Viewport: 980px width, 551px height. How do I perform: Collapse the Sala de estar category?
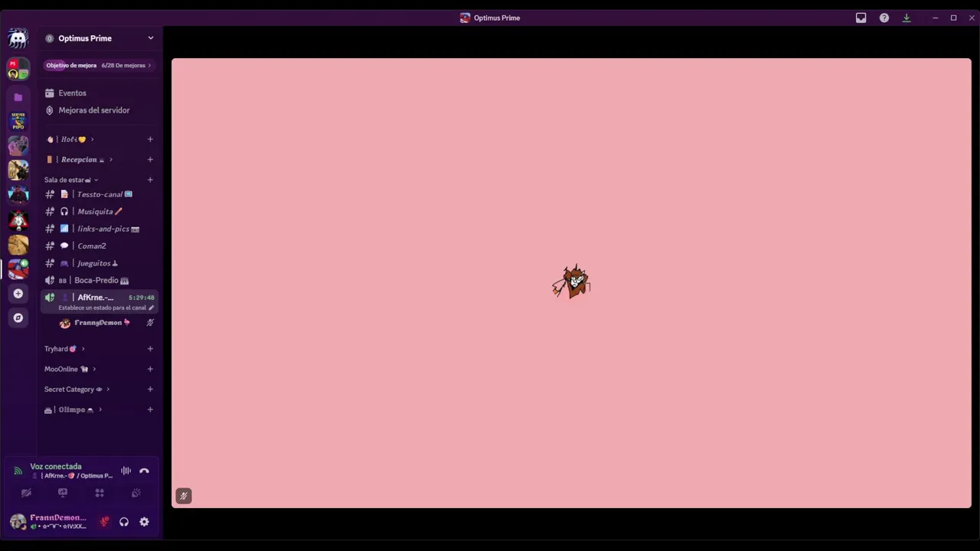coord(71,180)
